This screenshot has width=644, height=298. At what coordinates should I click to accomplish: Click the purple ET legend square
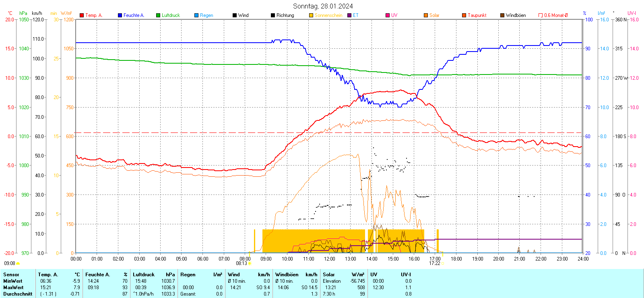[x=349, y=15]
